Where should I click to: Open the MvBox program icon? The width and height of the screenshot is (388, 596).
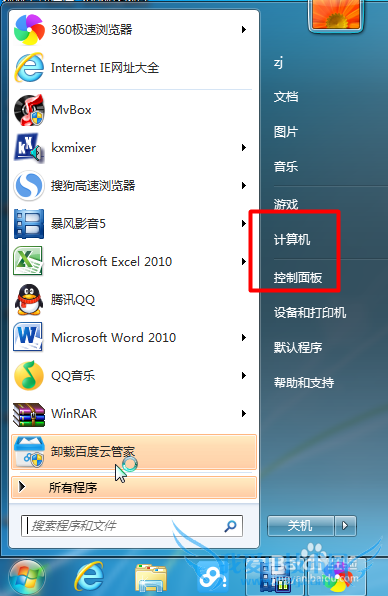pos(29,110)
